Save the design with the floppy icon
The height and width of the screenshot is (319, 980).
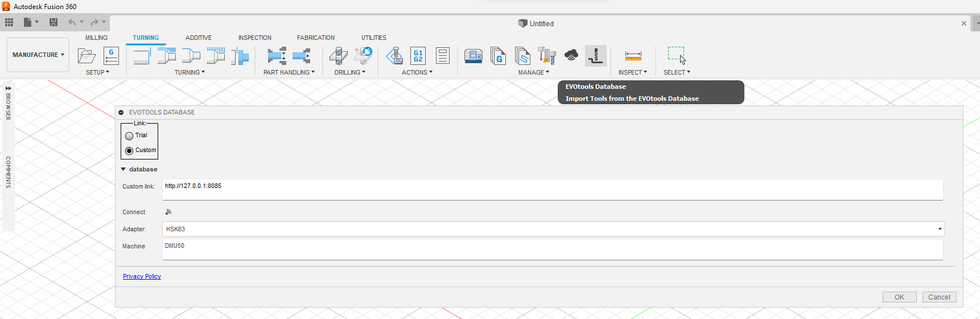pyautogui.click(x=53, y=22)
